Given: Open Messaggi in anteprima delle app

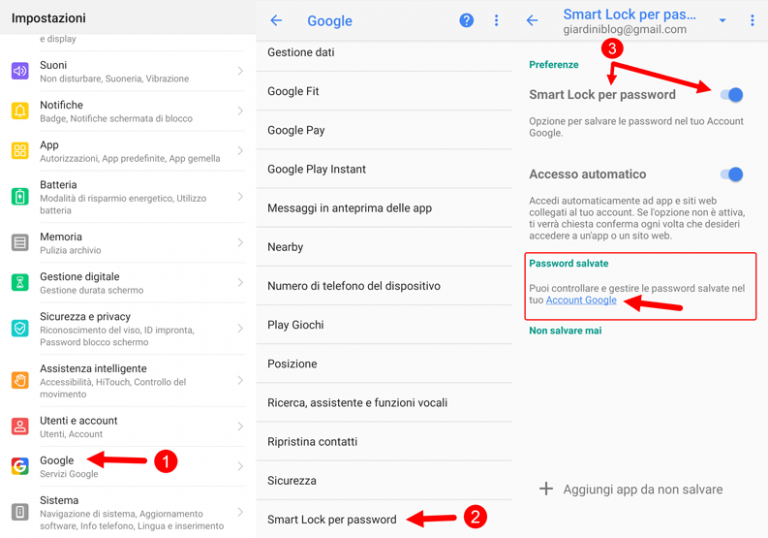Looking at the screenshot, I should 384,208.
